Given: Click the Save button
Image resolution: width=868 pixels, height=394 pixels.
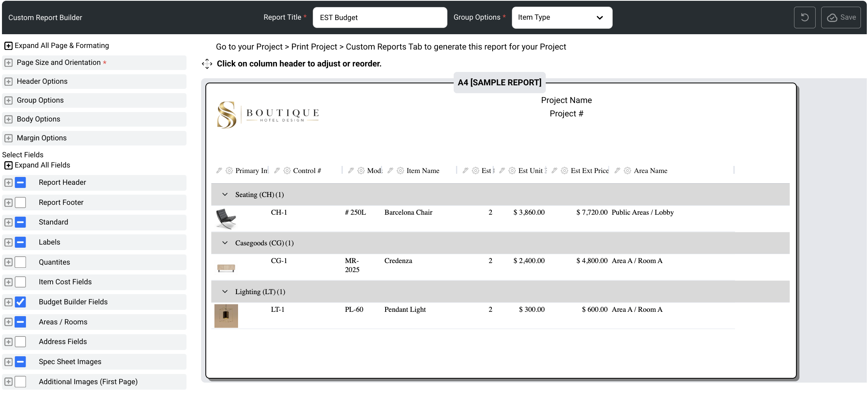Looking at the screenshot, I should [841, 18].
